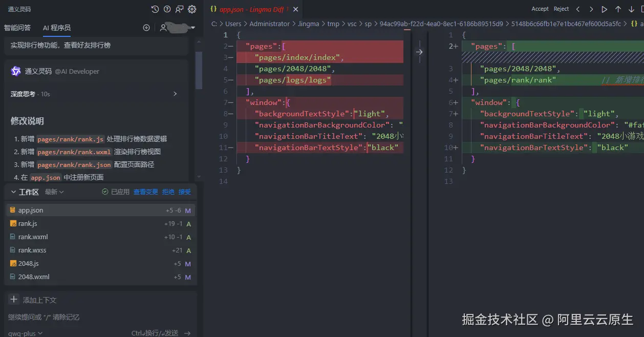Click the Administrator breadcrumb segment
Image resolution: width=644 pixels, height=337 pixels.
[269, 24]
